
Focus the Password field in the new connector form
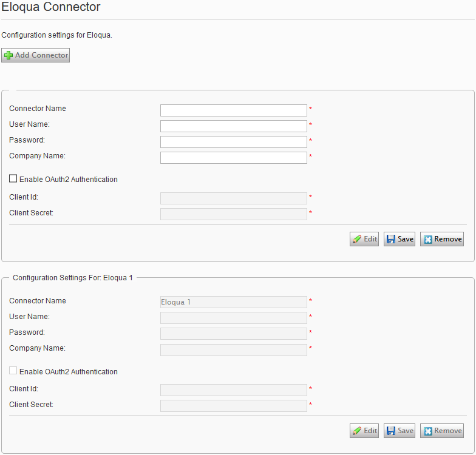coord(233,142)
